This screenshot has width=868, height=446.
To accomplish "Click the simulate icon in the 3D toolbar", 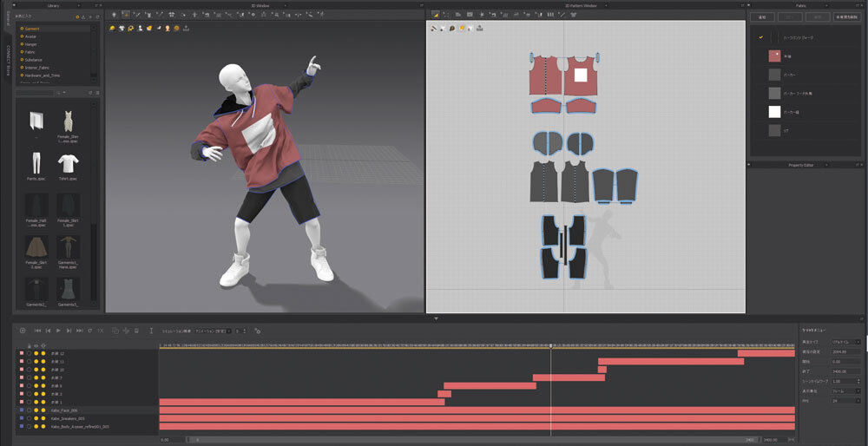I will pyautogui.click(x=114, y=15).
